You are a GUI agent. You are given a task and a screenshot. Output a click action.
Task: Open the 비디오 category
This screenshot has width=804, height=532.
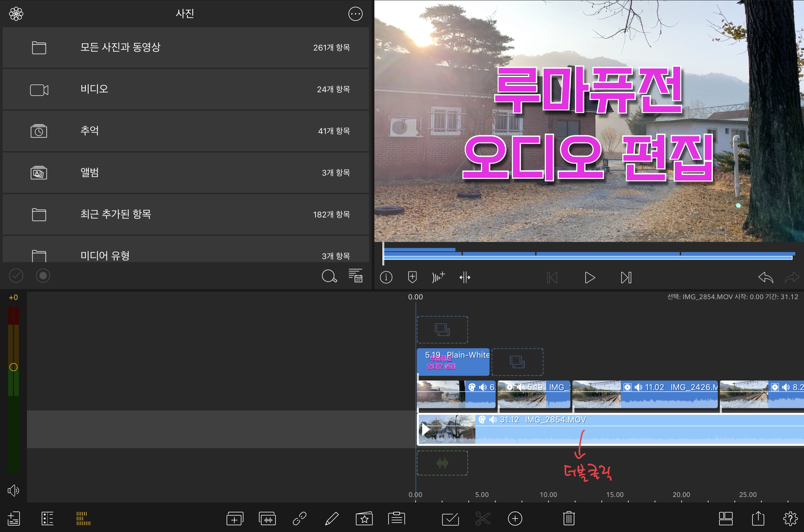point(186,89)
